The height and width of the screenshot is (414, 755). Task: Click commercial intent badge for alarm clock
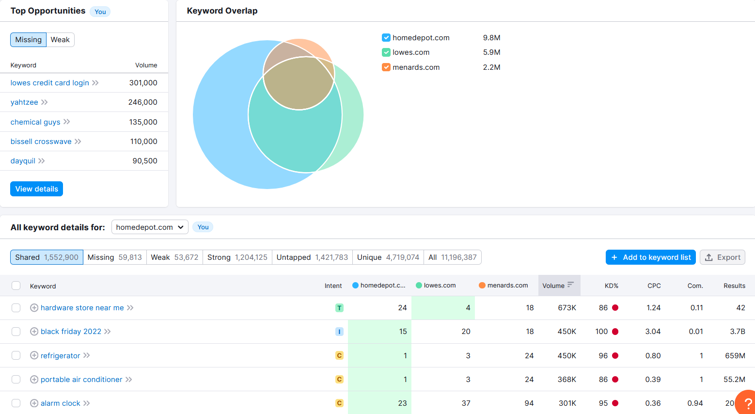click(x=339, y=403)
